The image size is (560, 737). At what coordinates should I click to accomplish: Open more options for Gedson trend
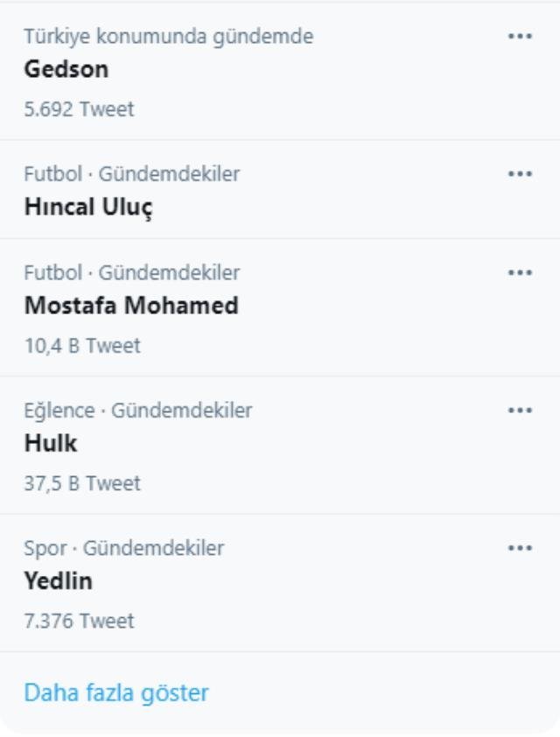[520, 37]
